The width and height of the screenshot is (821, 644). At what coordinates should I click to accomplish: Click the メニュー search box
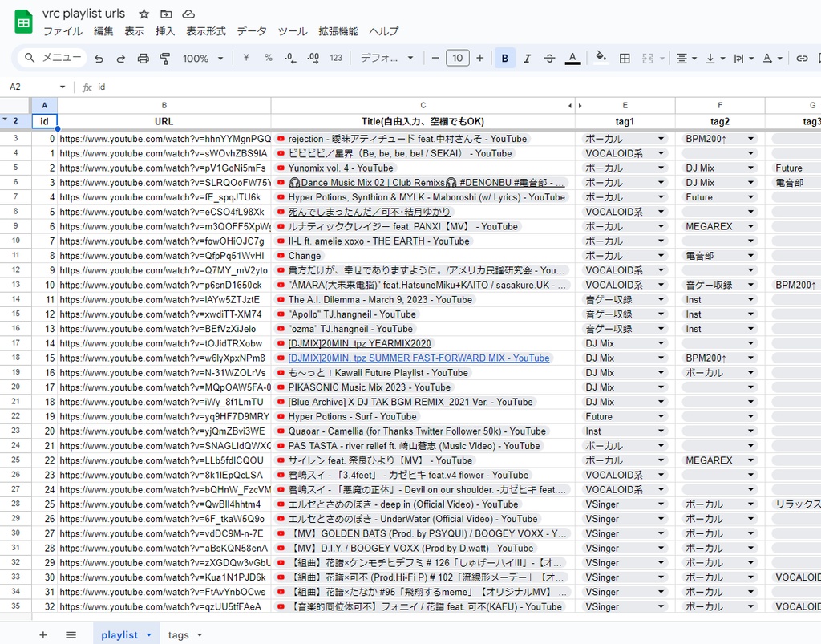coord(52,58)
